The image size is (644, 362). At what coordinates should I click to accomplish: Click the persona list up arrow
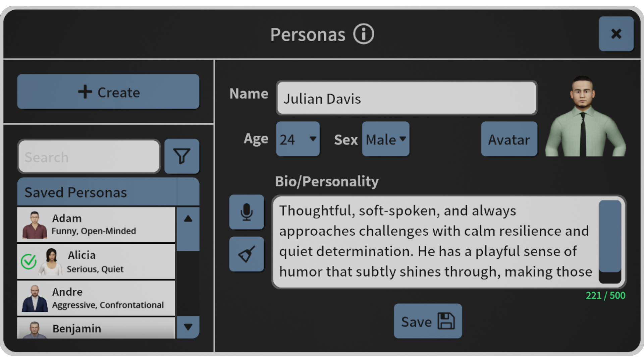(188, 219)
